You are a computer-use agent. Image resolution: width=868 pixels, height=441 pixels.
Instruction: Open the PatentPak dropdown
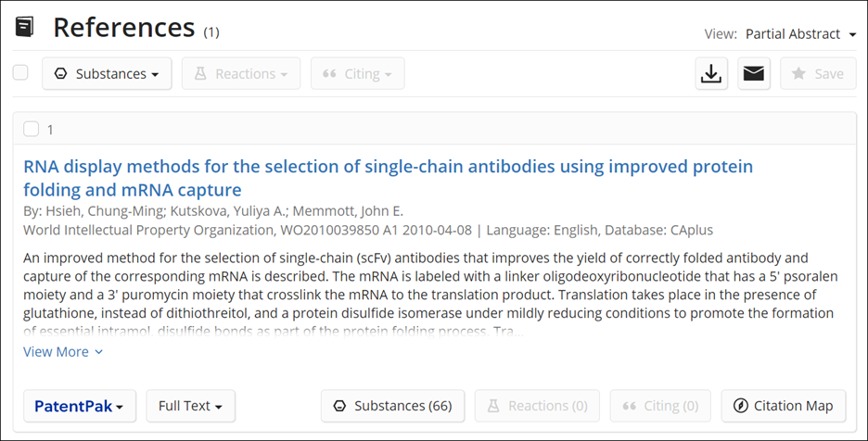tap(80, 406)
